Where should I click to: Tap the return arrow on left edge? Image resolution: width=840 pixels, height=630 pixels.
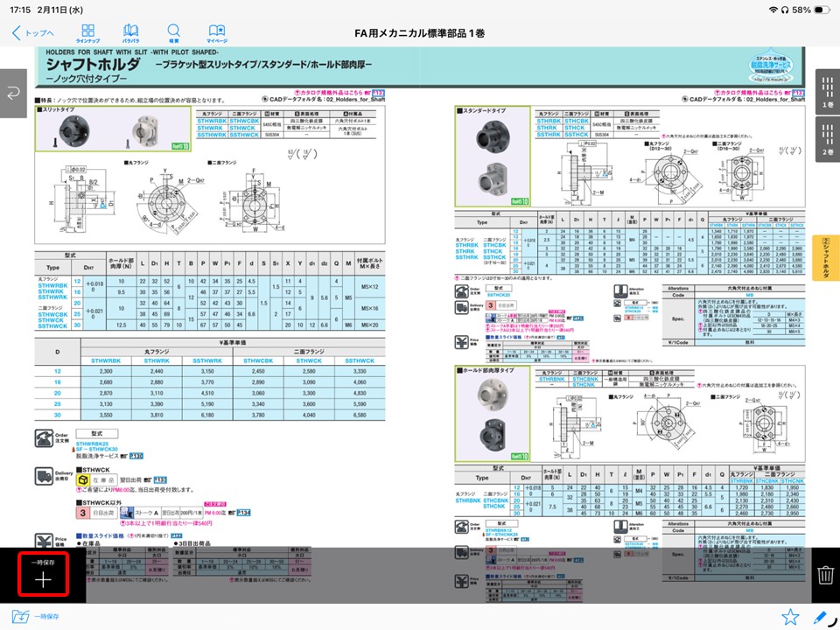[x=14, y=93]
